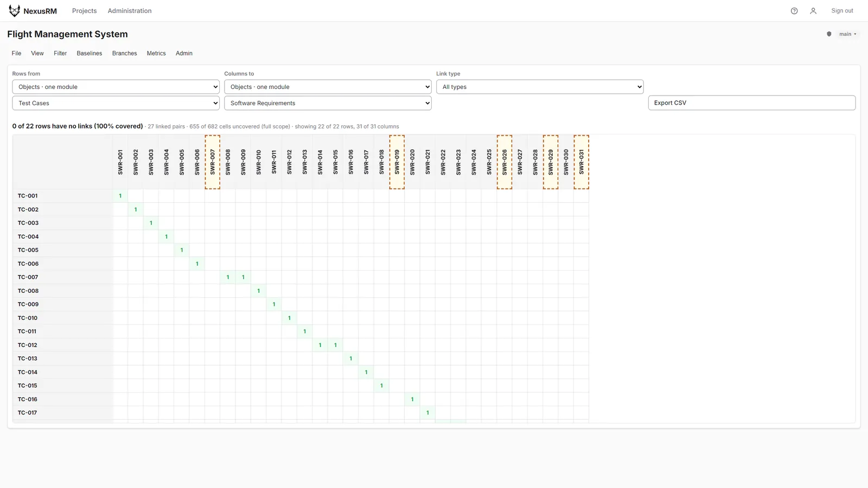
Task: Click the Export CSV button
Action: coord(752,103)
